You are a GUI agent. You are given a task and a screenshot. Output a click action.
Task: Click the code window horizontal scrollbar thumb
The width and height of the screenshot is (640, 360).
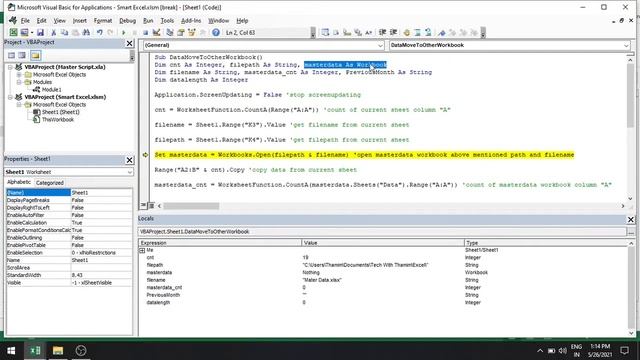click(x=191, y=206)
